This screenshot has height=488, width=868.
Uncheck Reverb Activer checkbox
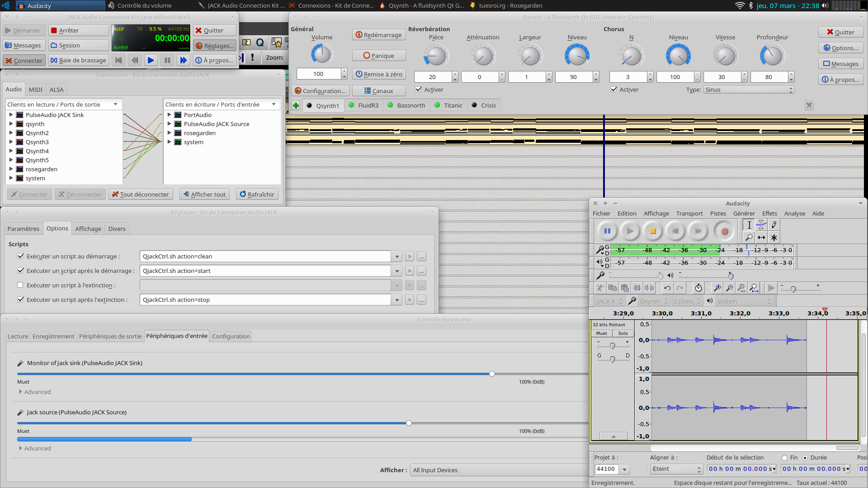pos(419,89)
